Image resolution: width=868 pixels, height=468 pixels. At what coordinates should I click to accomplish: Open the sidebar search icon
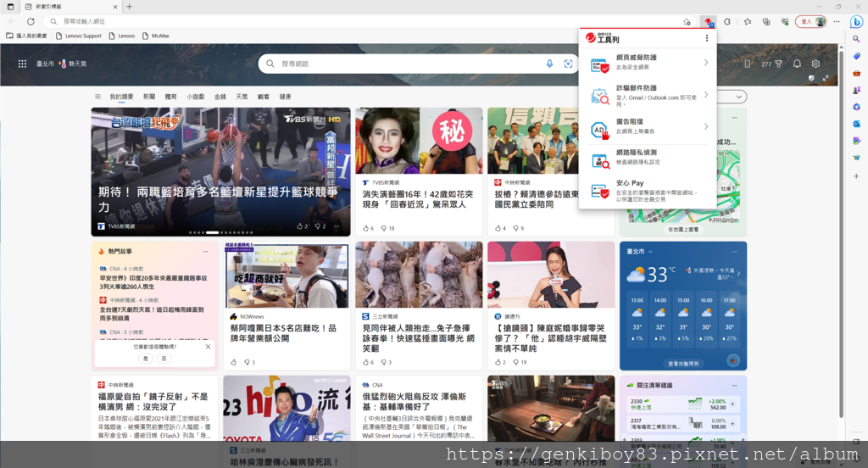coord(856,39)
